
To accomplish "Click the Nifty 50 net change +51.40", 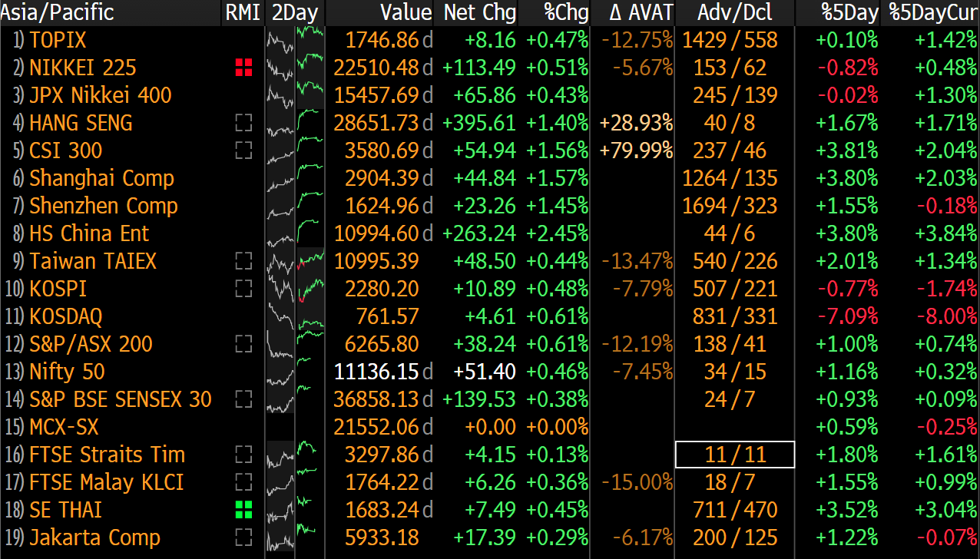I will 485,372.
